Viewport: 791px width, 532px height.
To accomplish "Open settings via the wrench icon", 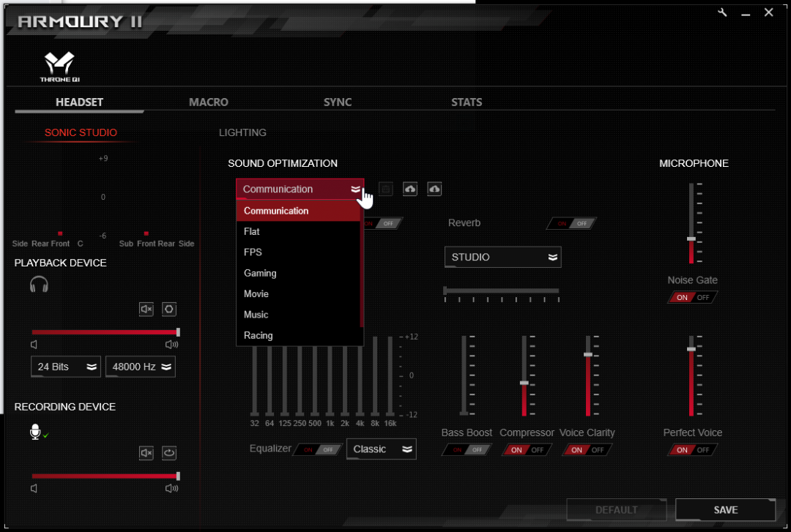I will click(722, 12).
